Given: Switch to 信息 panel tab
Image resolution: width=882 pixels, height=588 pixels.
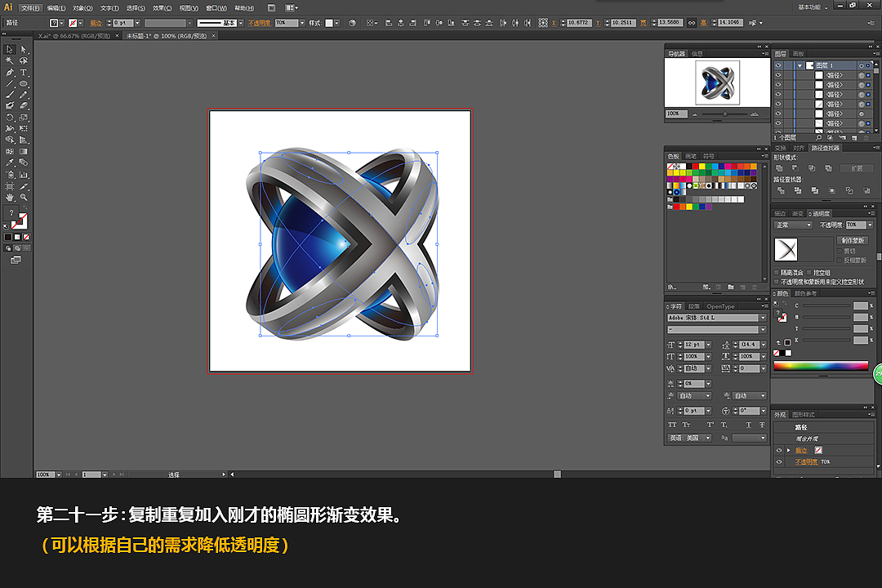Looking at the screenshot, I should pyautogui.click(x=697, y=53).
